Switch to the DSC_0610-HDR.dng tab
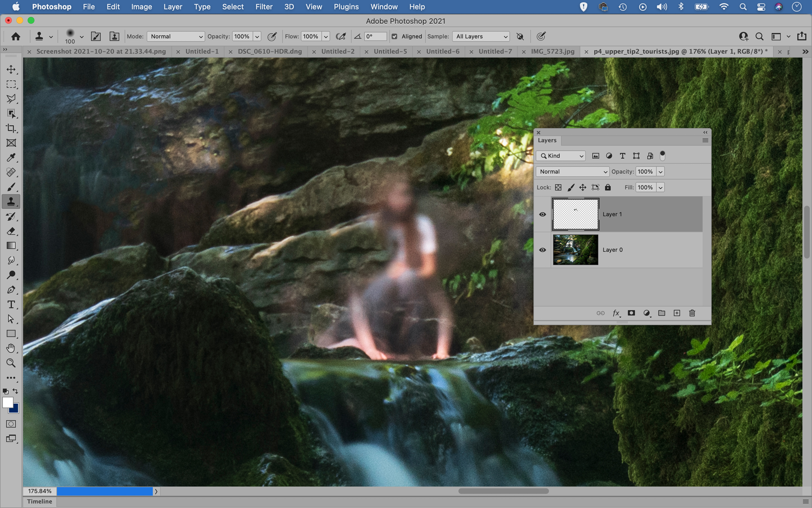The height and width of the screenshot is (508, 812). pos(270,51)
